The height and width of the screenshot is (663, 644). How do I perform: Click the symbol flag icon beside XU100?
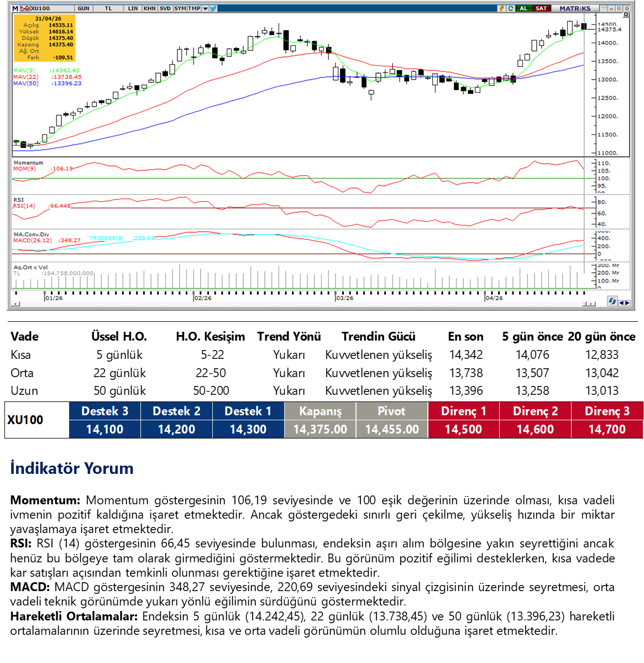pyautogui.click(x=25, y=8)
